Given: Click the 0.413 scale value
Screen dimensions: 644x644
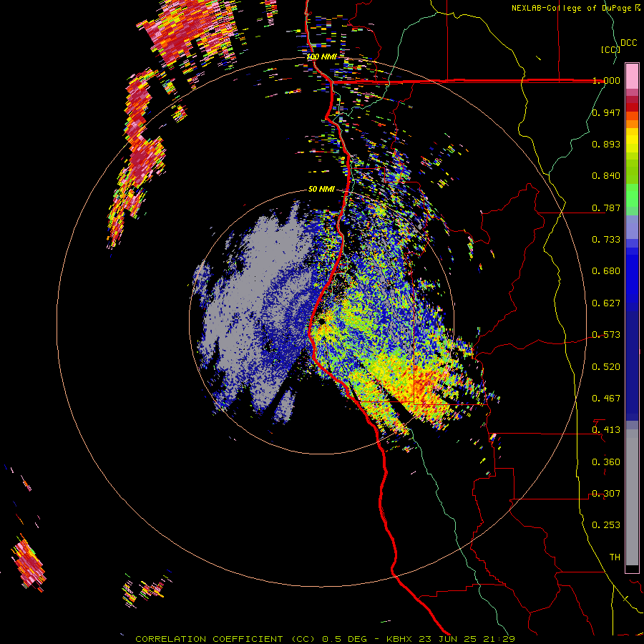Looking at the screenshot, I should (606, 430).
